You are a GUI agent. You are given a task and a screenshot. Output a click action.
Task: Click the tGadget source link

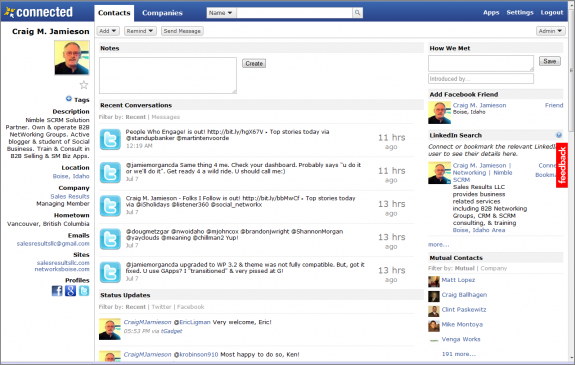(x=172, y=331)
